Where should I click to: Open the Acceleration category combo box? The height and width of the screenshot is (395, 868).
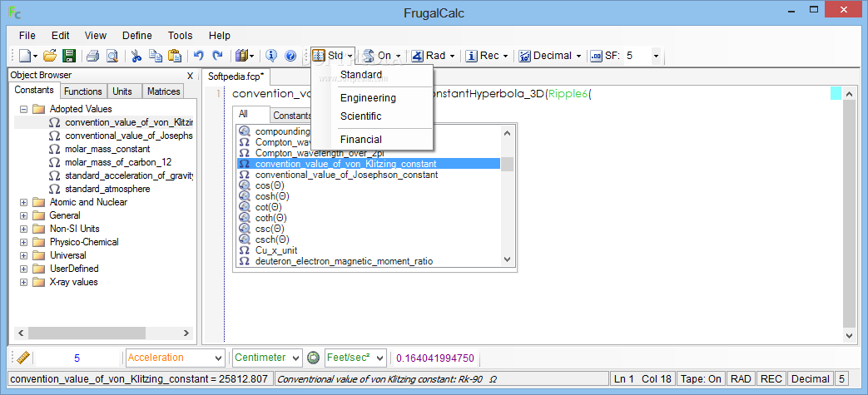click(176, 358)
